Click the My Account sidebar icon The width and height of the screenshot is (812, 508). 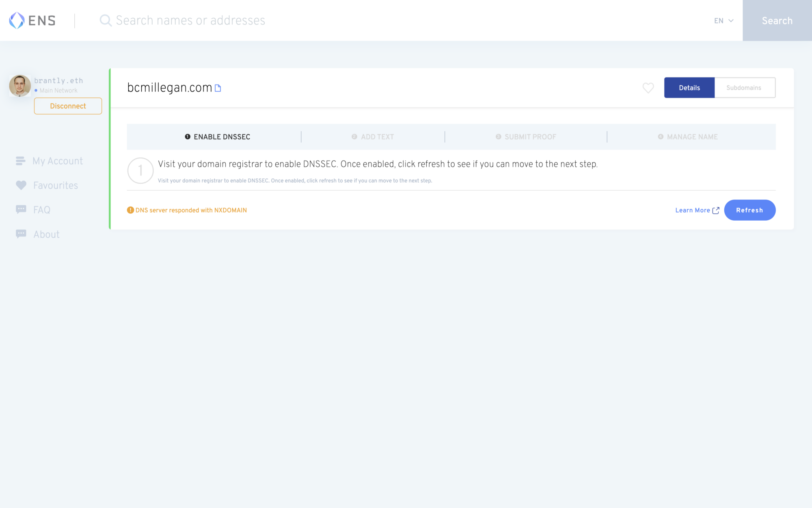tap(21, 161)
